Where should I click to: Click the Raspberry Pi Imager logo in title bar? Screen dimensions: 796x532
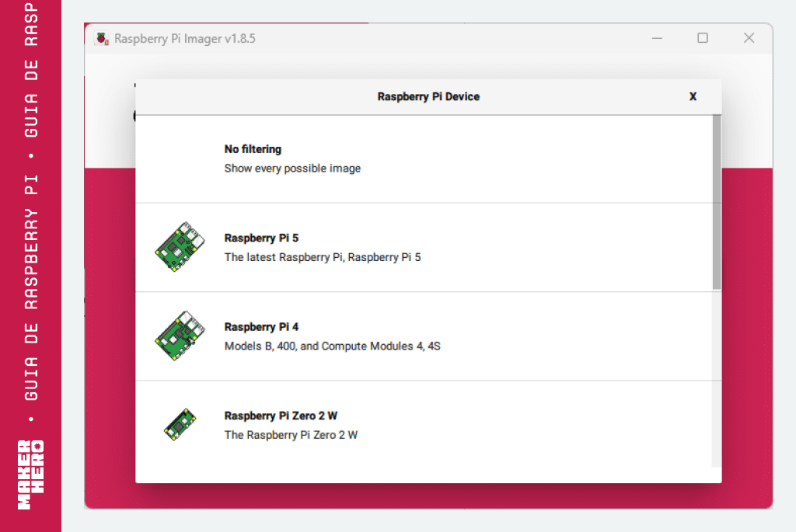pyautogui.click(x=102, y=39)
